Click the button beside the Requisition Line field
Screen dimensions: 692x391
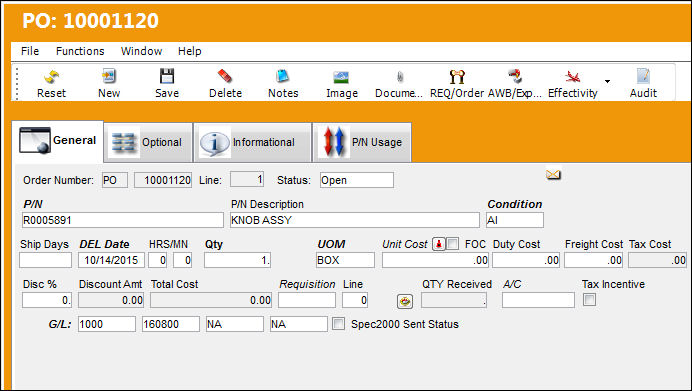pos(405,301)
